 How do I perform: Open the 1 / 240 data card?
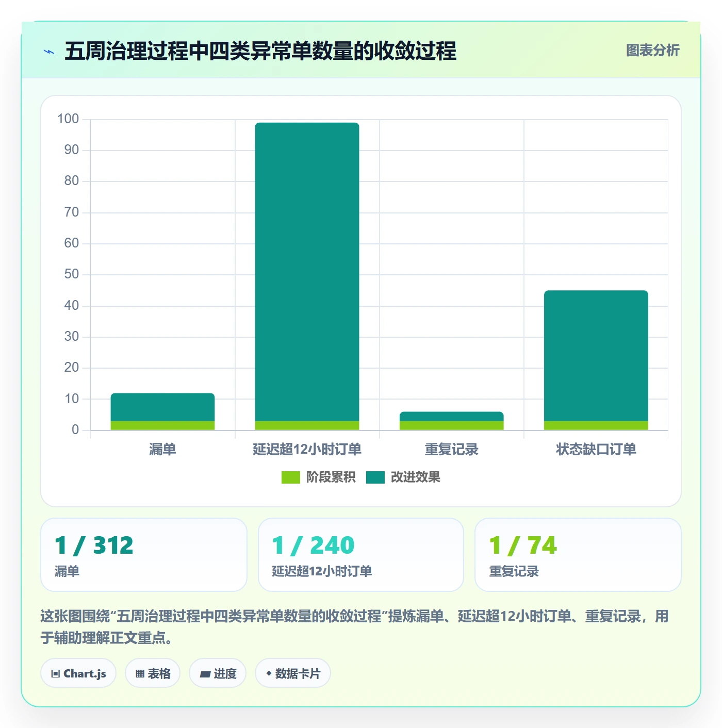[361, 555]
